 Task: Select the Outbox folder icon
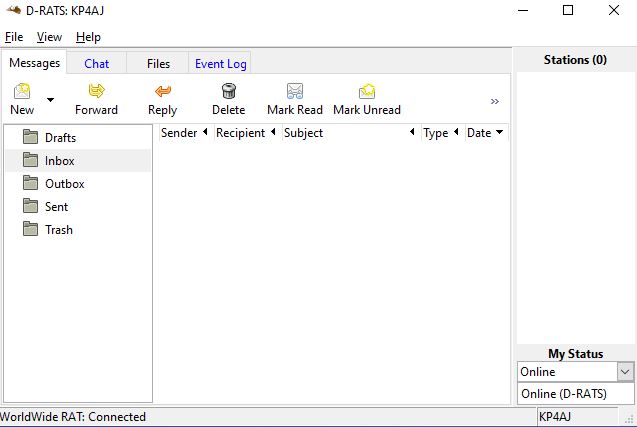point(30,183)
